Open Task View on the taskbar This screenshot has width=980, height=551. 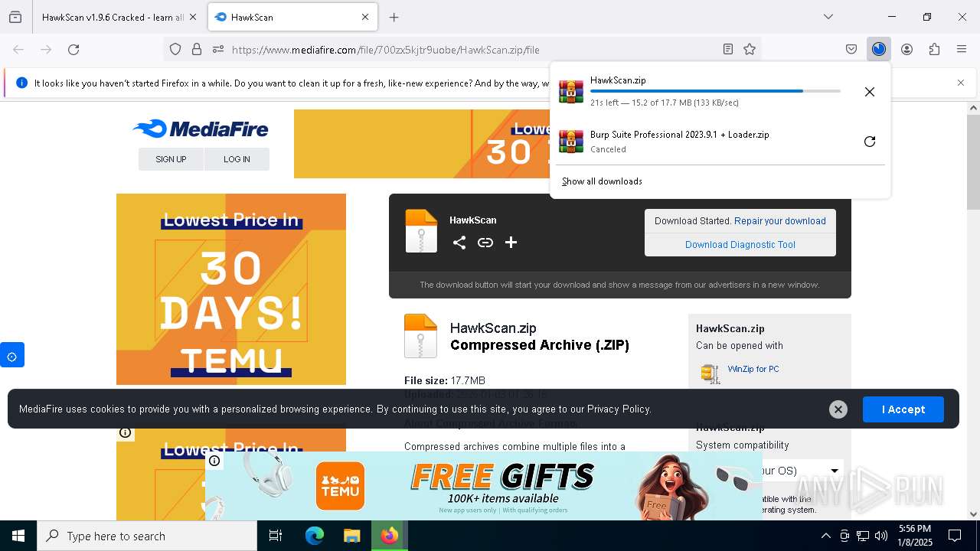tap(276, 536)
